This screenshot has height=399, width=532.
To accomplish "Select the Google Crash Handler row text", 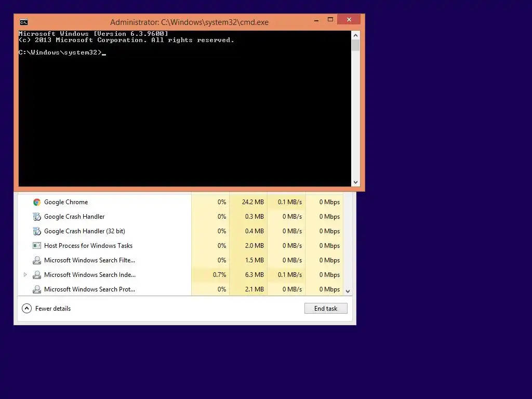I will tap(74, 217).
